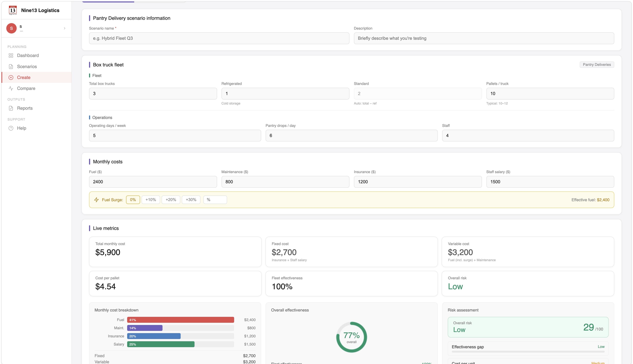The image size is (633, 364).
Task: Focus the Description input field
Action: pos(484,38)
